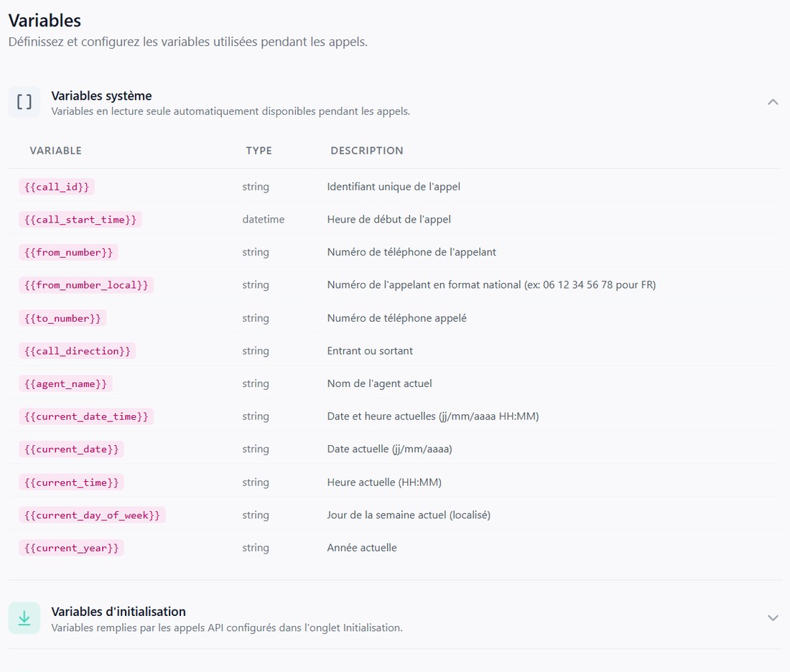Select the {{to_number}} variable tag
Screen dimensions: 790x672
63,318
